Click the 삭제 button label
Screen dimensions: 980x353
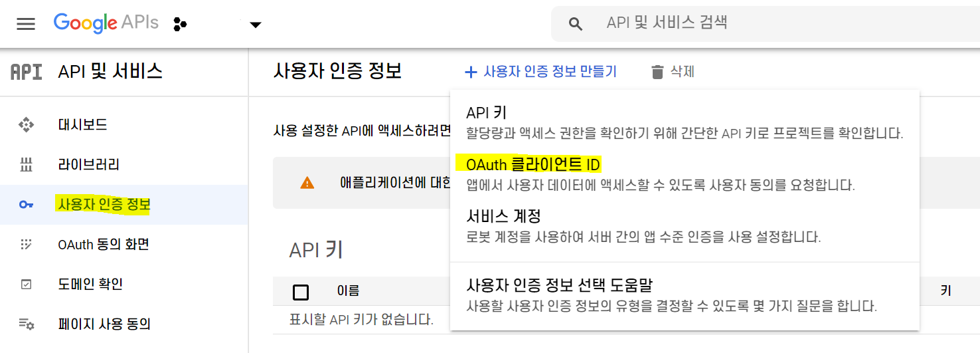pyautogui.click(x=683, y=72)
